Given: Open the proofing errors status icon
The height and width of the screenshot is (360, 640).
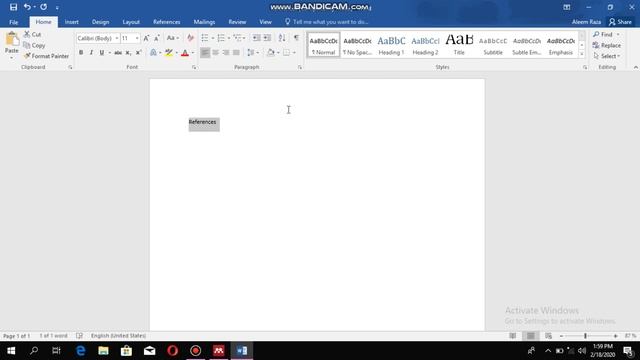Looking at the screenshot, I should 80,336.
